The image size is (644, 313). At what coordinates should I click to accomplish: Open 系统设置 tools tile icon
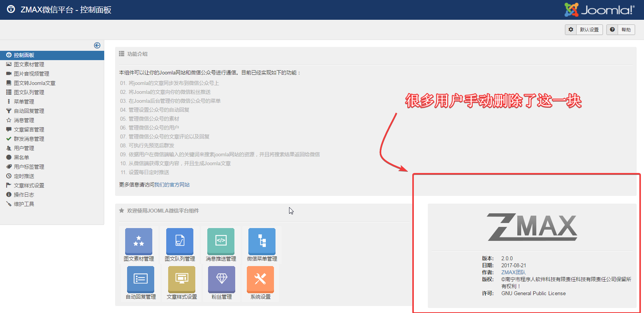(260, 279)
